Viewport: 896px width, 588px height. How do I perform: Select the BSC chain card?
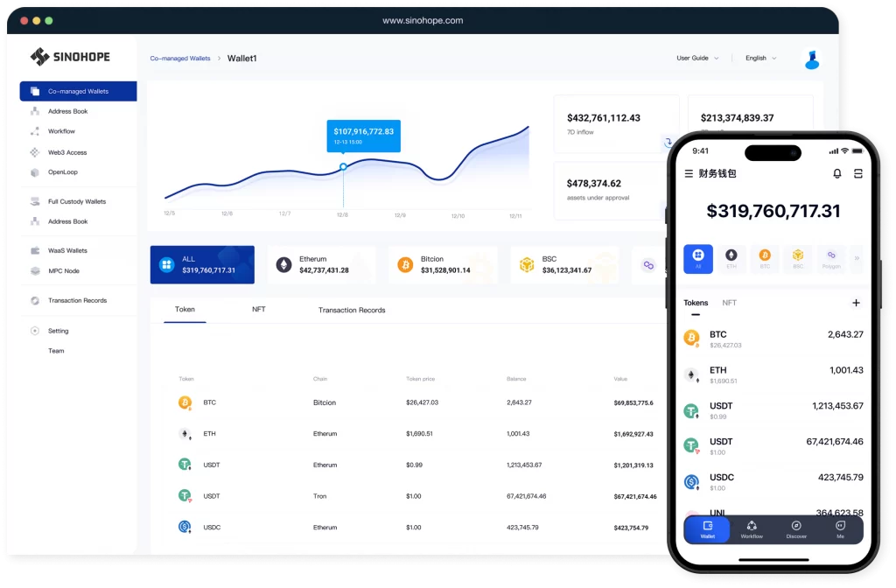(x=564, y=264)
